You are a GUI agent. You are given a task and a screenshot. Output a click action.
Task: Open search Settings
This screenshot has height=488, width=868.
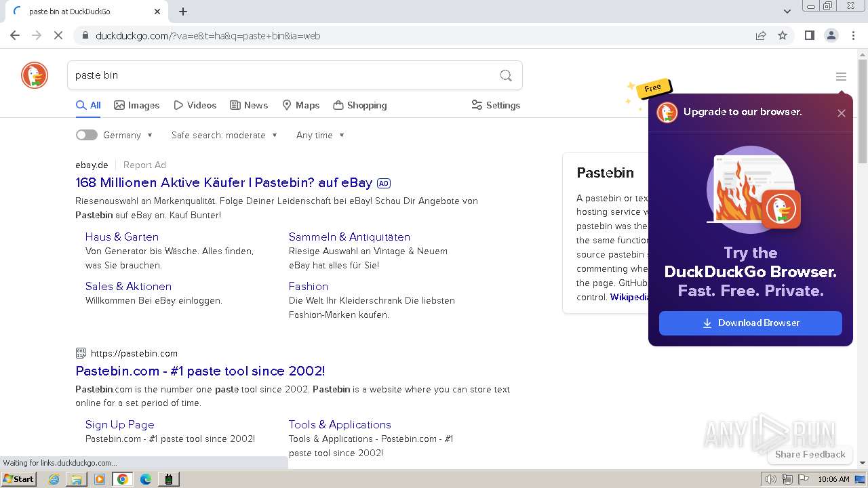click(496, 105)
